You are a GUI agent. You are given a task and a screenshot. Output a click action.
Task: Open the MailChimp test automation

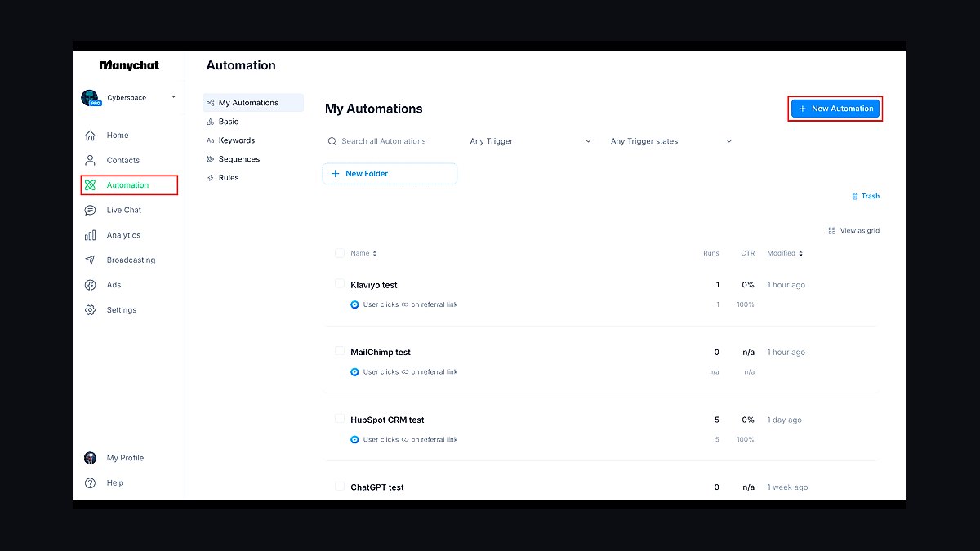coord(381,353)
